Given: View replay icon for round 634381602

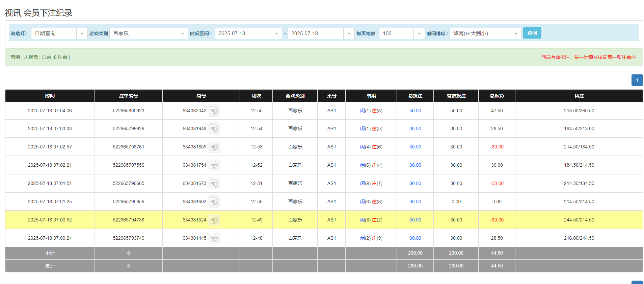Looking at the screenshot, I should click(x=214, y=202).
